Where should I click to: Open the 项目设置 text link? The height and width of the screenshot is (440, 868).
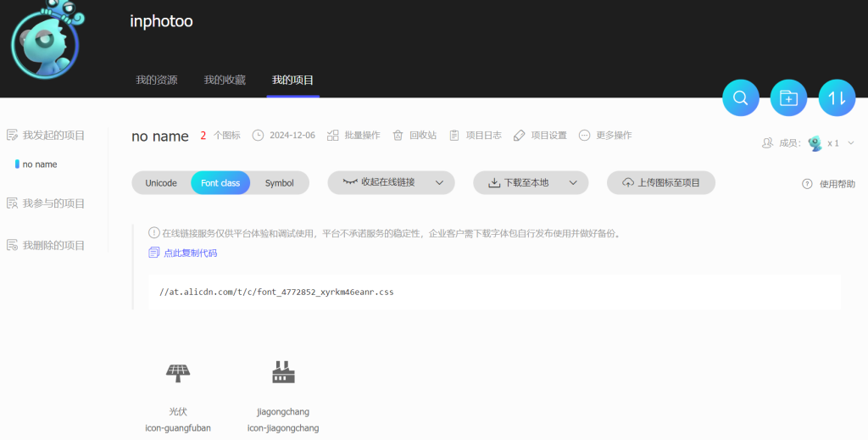[549, 135]
